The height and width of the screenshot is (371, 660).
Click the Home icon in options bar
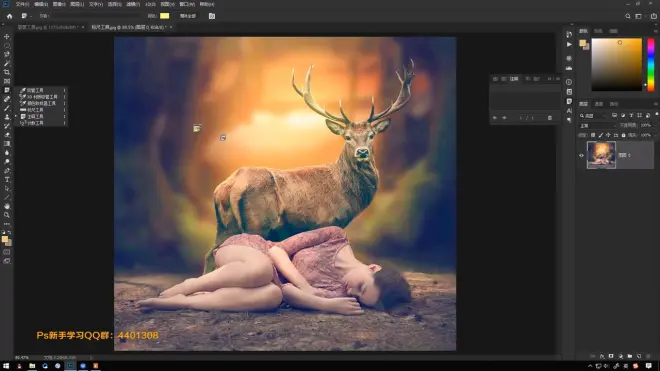[9, 16]
